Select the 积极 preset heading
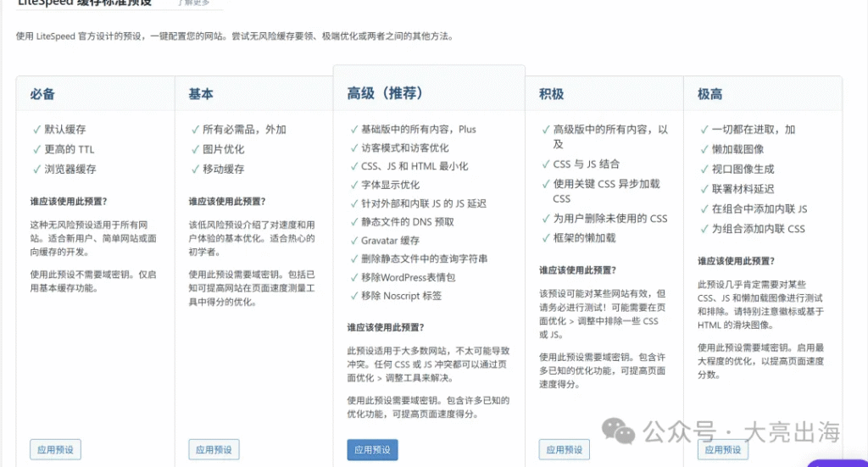This screenshot has height=467, width=868. (x=551, y=94)
